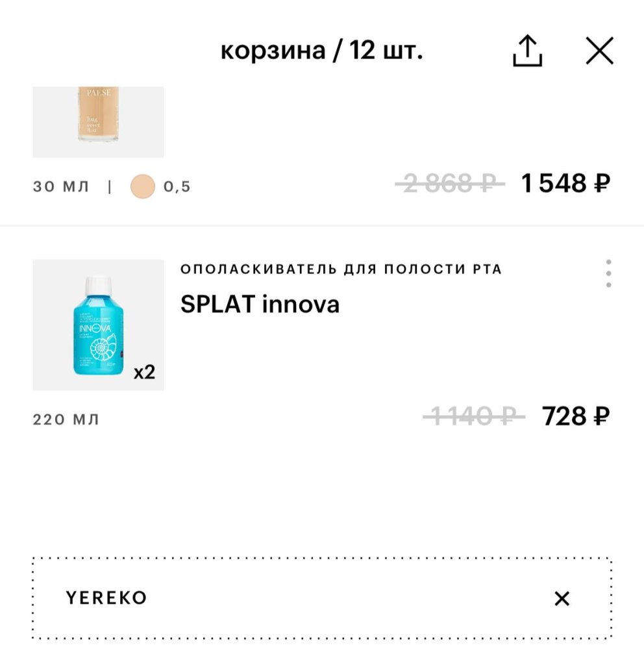
Task: Click the корзина header title word
Action: tap(273, 51)
